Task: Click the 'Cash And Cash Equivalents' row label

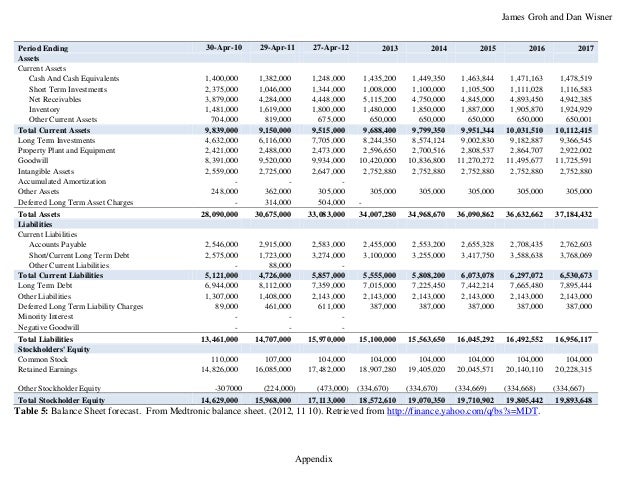Action: (74, 78)
